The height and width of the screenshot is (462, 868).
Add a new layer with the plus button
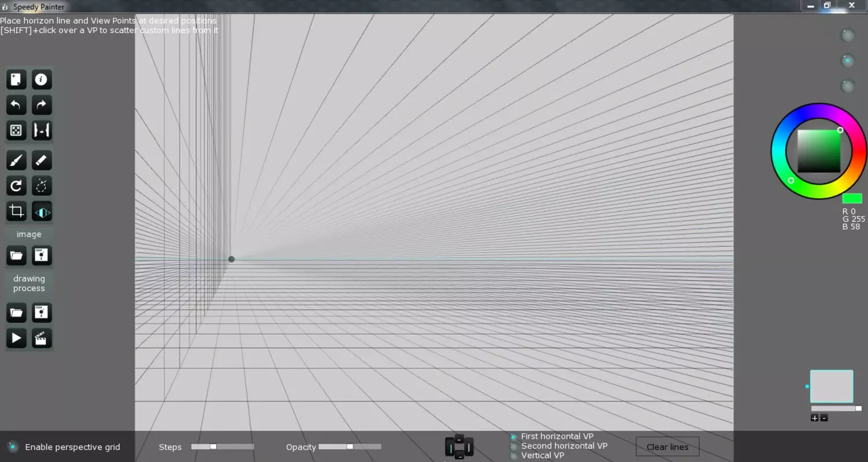(x=815, y=418)
